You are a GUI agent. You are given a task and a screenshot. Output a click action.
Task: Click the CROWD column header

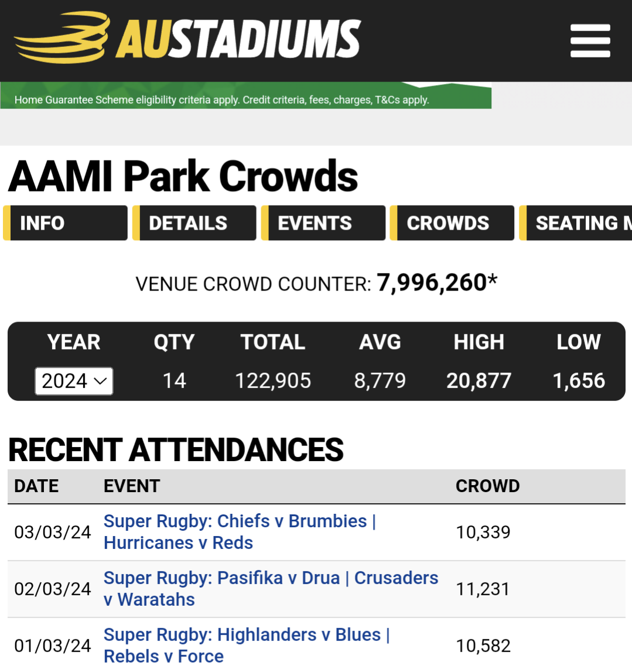pyautogui.click(x=487, y=486)
